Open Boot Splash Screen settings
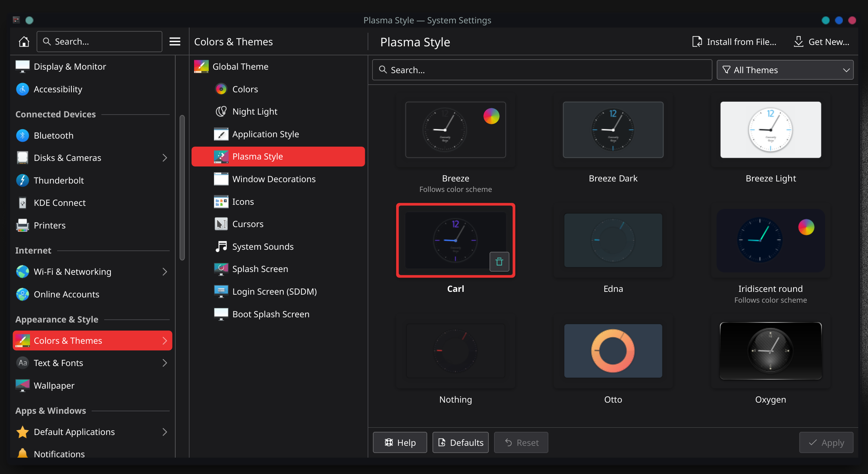This screenshot has height=474, width=868. click(x=278, y=314)
